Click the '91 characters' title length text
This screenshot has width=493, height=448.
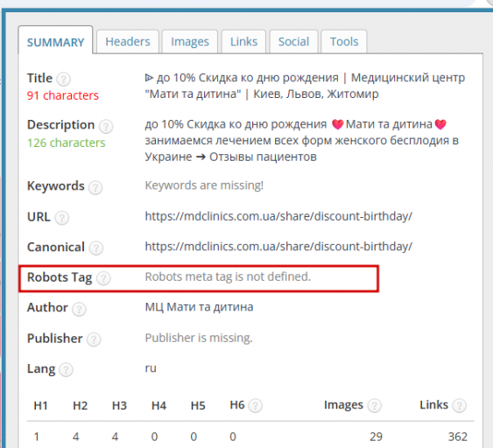pos(63,95)
